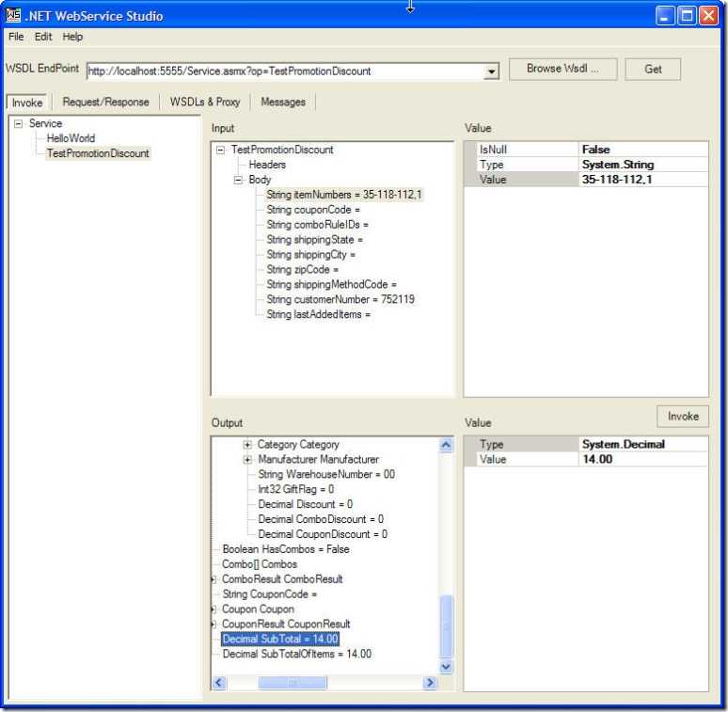
Task: Select Headers in the Input tree
Action: tap(267, 165)
